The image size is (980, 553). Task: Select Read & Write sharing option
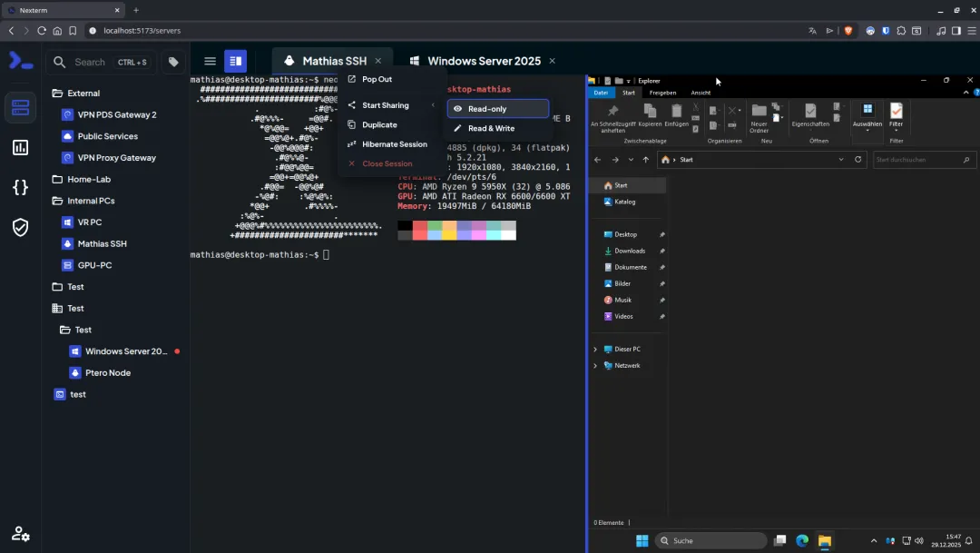click(x=498, y=128)
